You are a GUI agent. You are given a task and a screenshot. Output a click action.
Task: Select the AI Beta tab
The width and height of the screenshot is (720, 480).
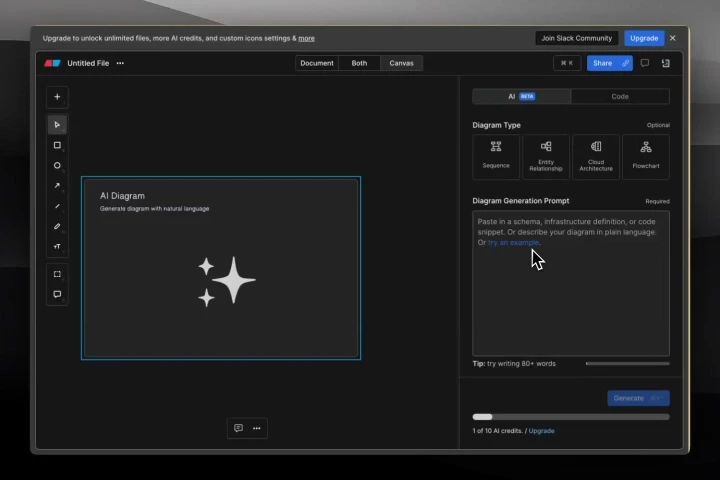click(522, 96)
